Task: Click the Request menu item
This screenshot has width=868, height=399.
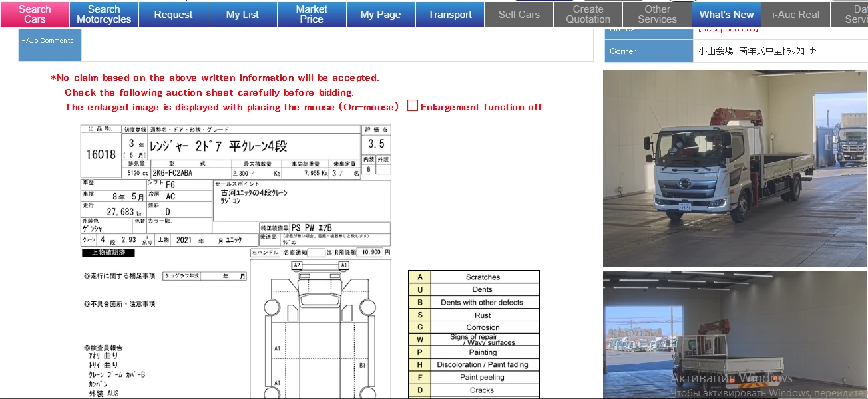Action: pyautogui.click(x=173, y=14)
